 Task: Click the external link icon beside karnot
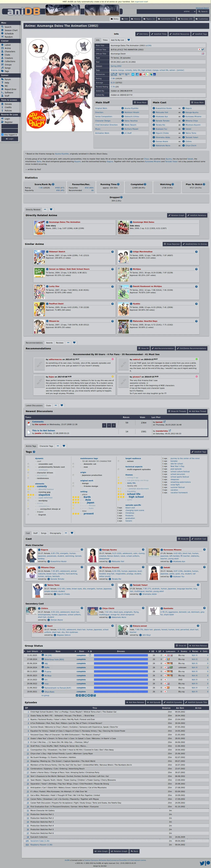pos(164,422)
